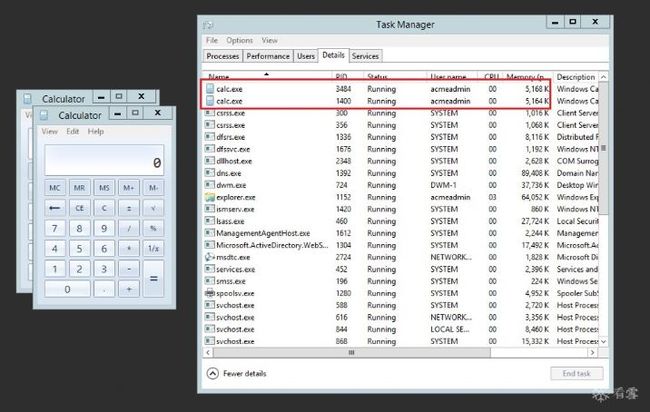Click the ismserv.exe process icon
Image resolution: width=650 pixels, height=412 pixels.
coord(210,209)
